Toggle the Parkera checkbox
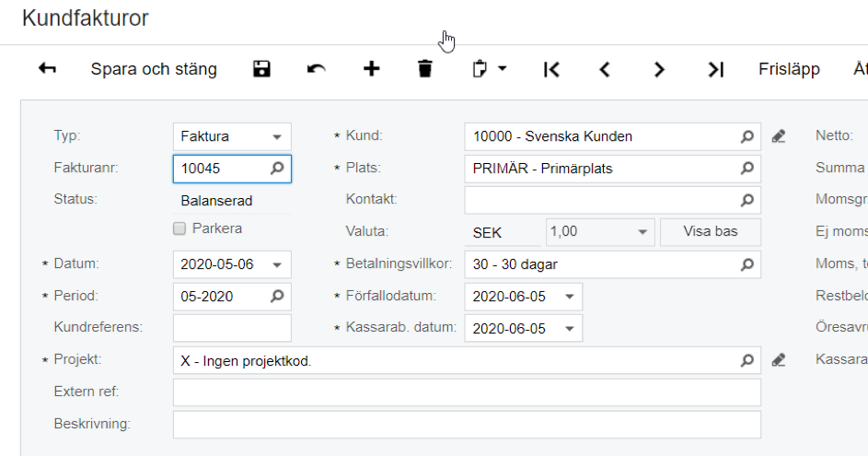The image size is (868, 456). pos(180,228)
